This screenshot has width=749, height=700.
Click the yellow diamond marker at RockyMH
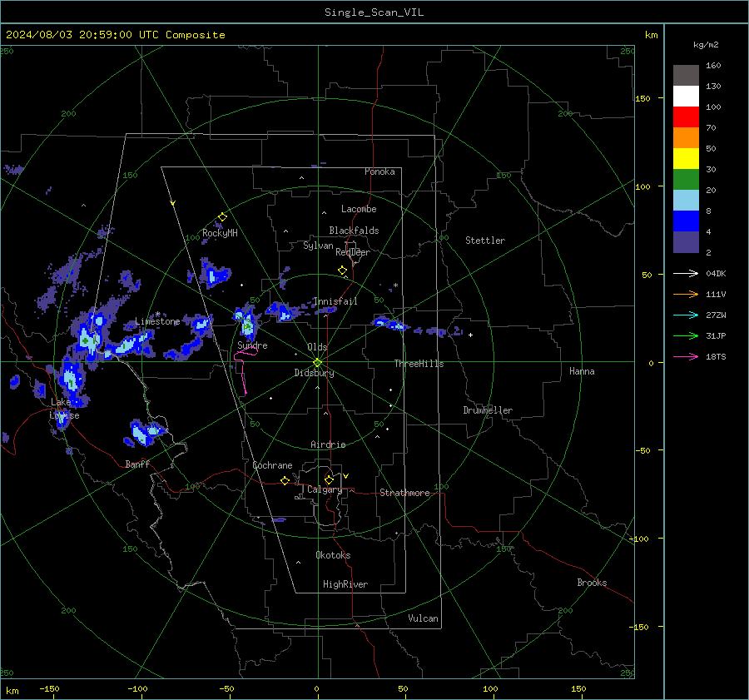[x=222, y=217]
